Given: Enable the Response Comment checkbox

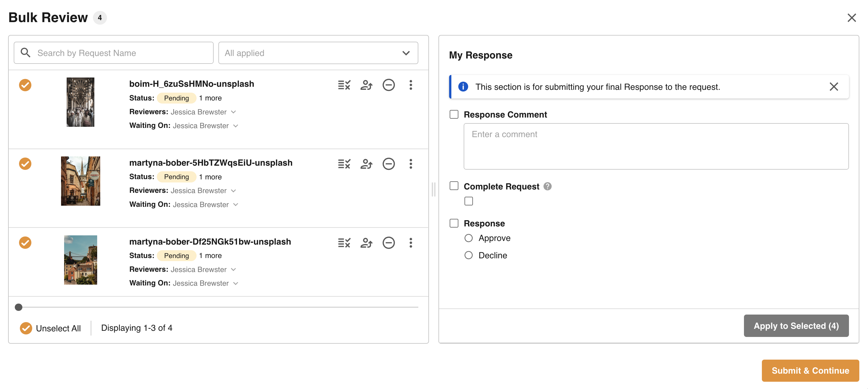Looking at the screenshot, I should (x=454, y=114).
